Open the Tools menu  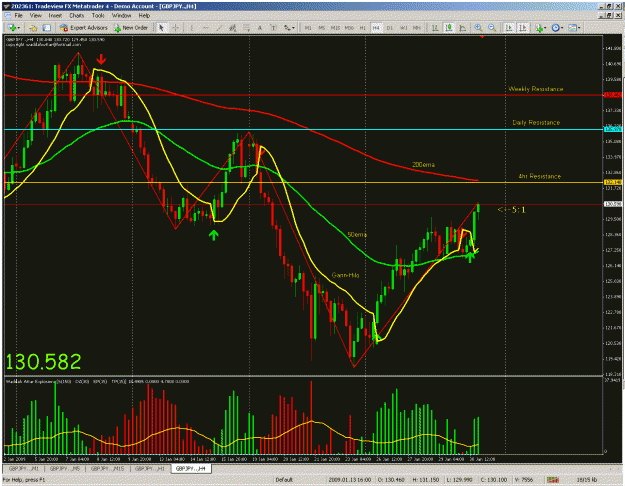click(x=98, y=16)
